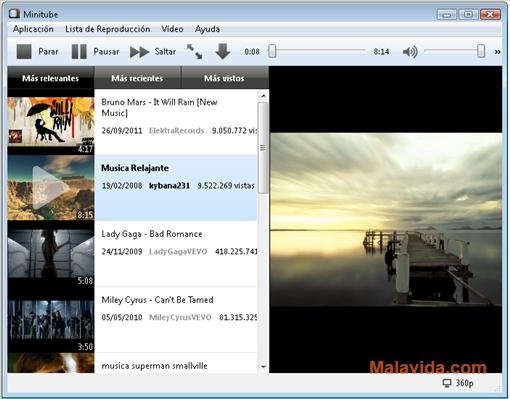Open the Lista de Reproducción menu

coord(107,29)
